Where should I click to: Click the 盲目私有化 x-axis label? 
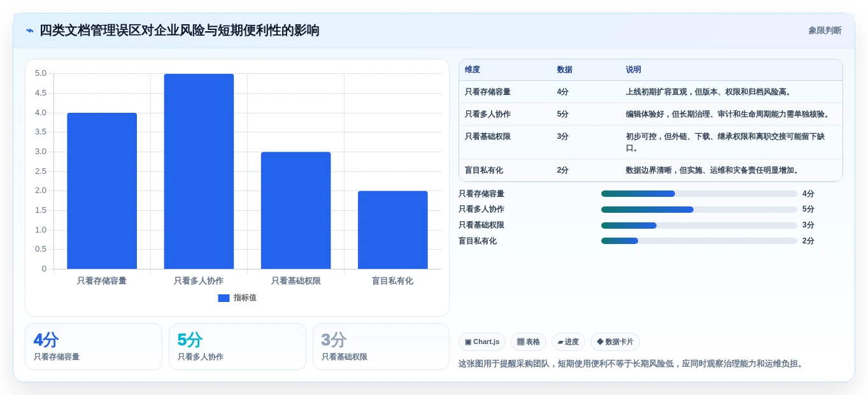click(x=393, y=281)
